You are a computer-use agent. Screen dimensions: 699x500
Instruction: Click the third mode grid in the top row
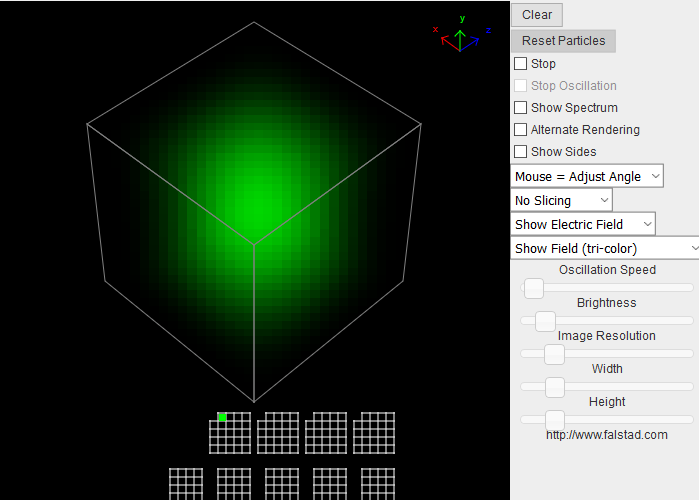pyautogui.click(x=326, y=433)
